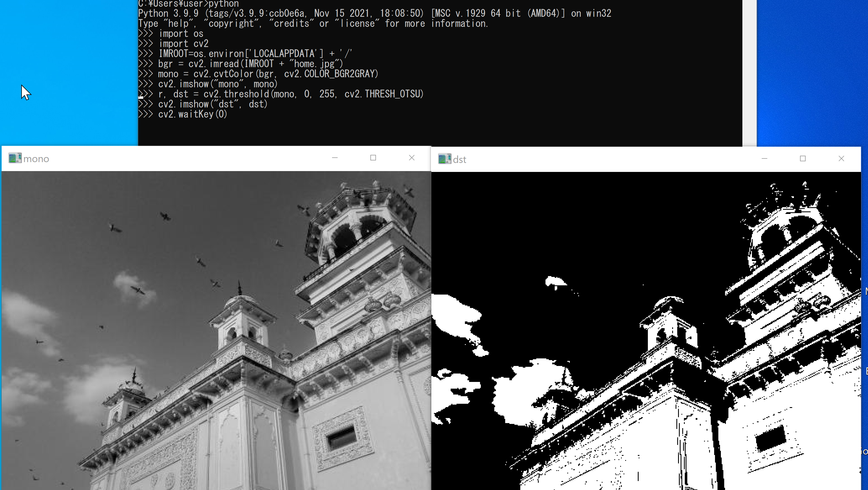Click the dst window's title bar icon
Screen dimensions: 868x490
(x=444, y=159)
